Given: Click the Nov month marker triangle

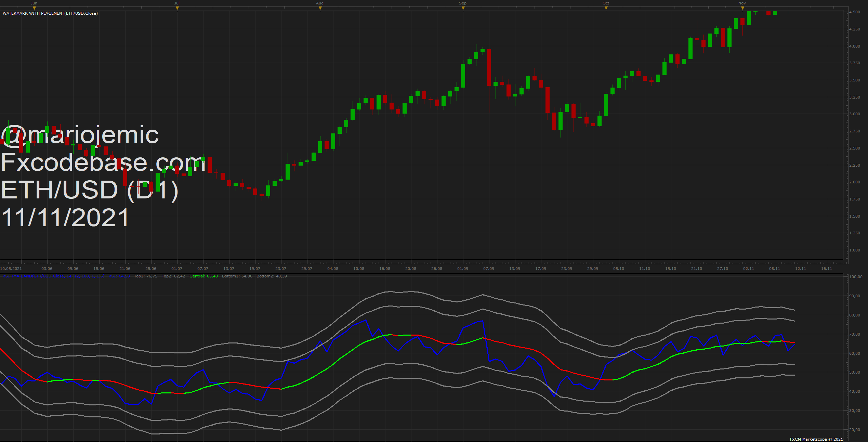Looking at the screenshot, I should 742,8.
